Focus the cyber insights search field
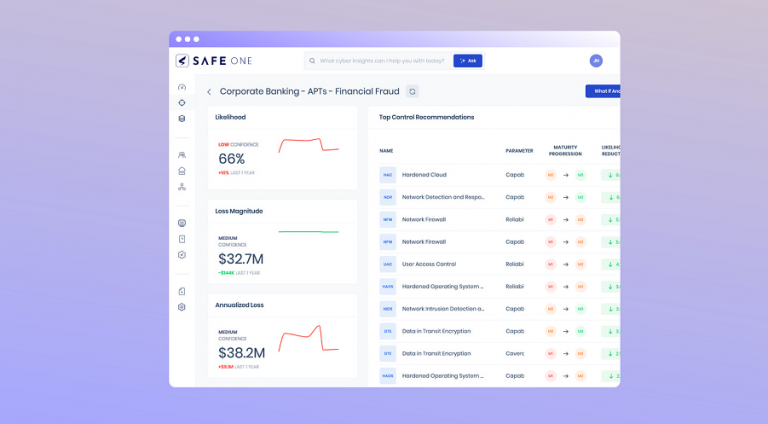 [x=380, y=60]
